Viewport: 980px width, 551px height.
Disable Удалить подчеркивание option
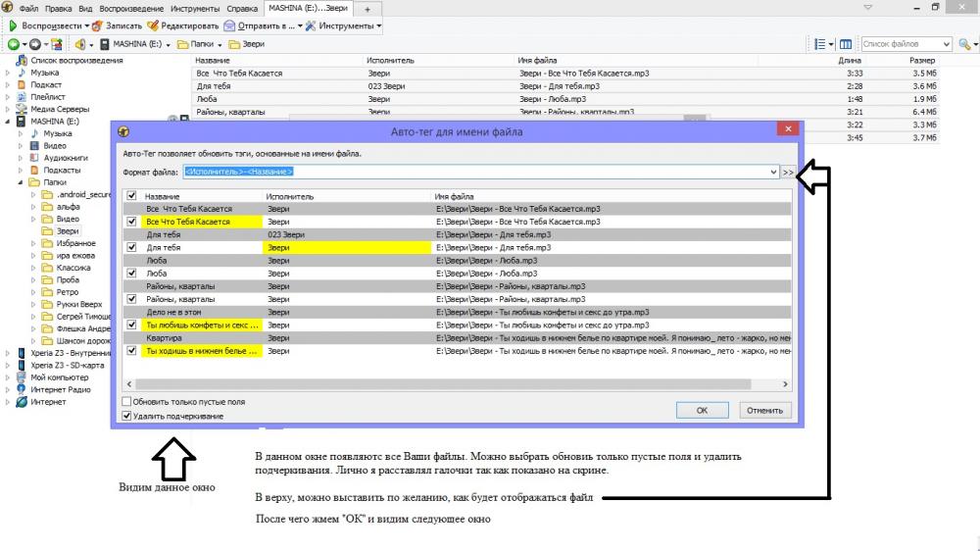click(126, 416)
